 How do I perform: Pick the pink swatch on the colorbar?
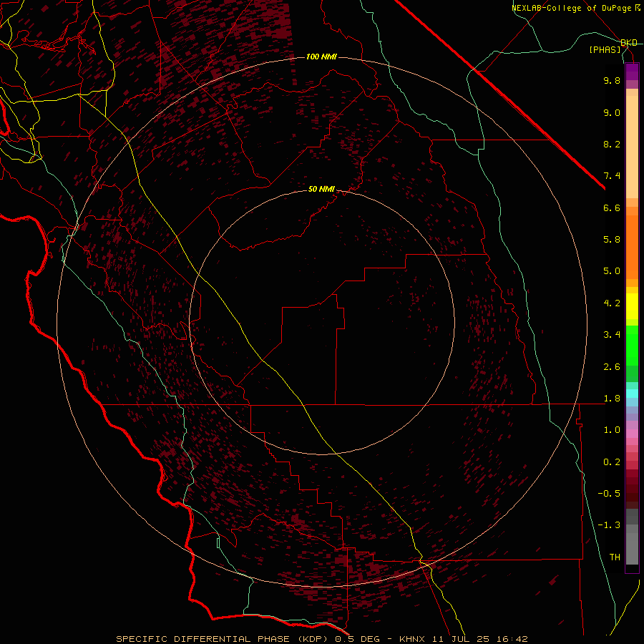[632, 434]
